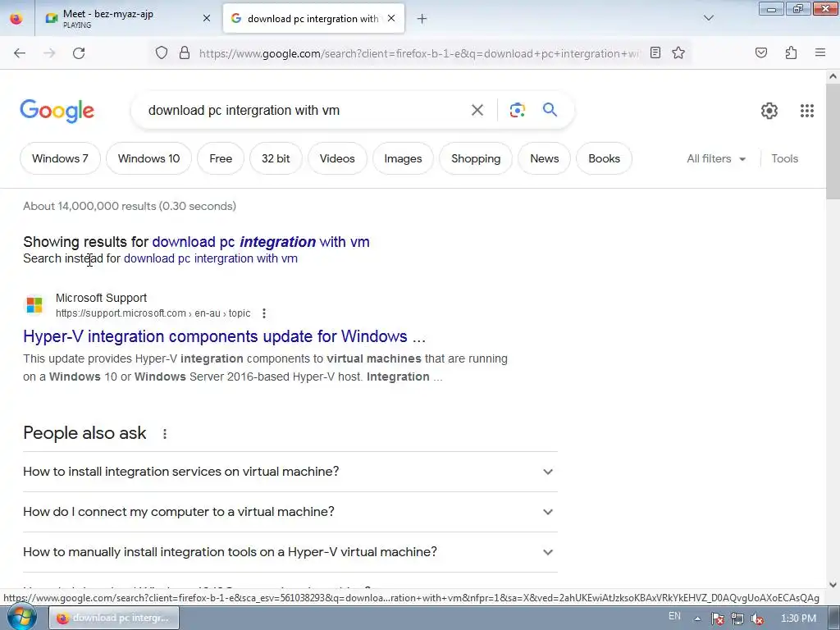Toggle reader view in address bar
Image resolution: width=840 pixels, height=630 pixels.
(x=655, y=52)
